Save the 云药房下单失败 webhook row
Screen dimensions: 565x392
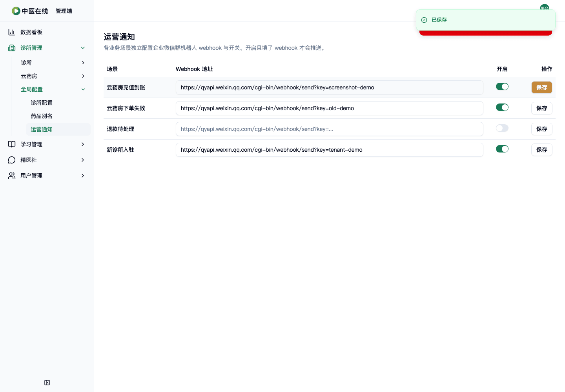(x=542, y=108)
